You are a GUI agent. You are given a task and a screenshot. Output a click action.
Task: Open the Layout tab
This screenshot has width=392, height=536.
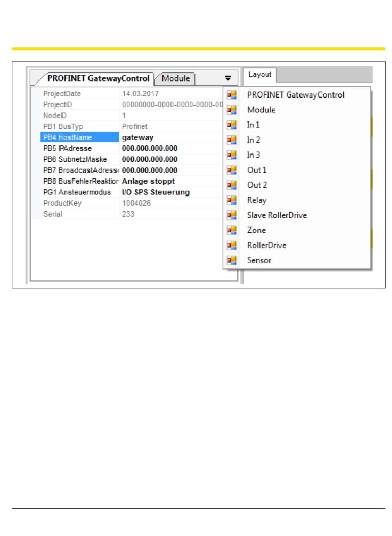click(260, 75)
